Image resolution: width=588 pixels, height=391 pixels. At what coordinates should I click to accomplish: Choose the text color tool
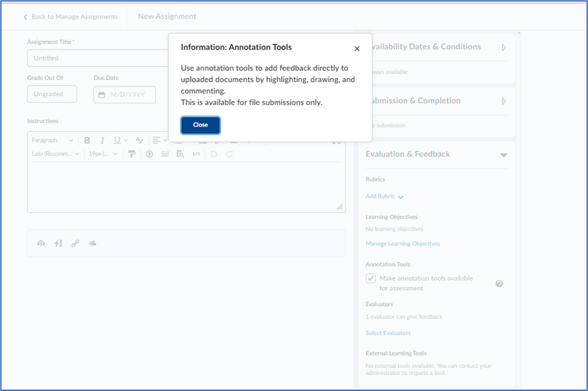click(x=139, y=141)
